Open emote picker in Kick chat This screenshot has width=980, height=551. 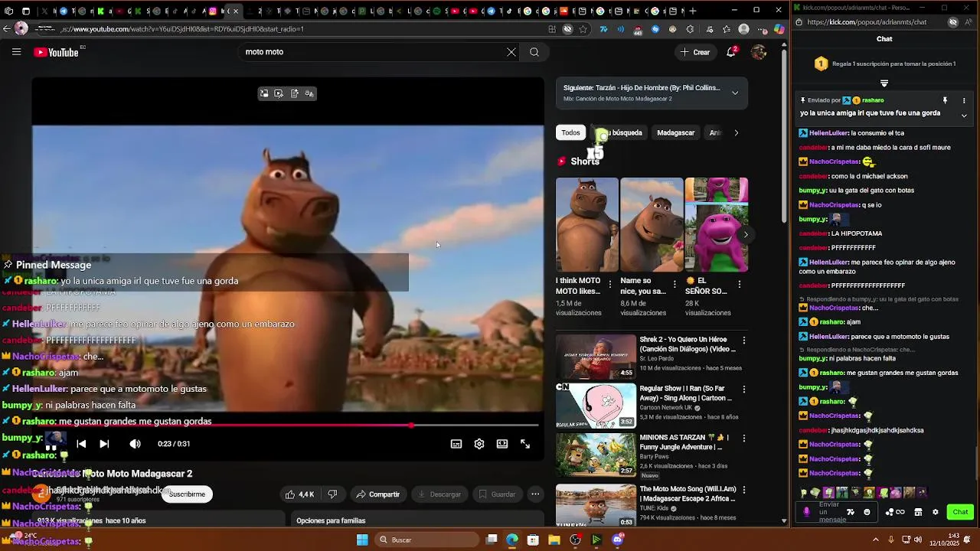point(867,512)
